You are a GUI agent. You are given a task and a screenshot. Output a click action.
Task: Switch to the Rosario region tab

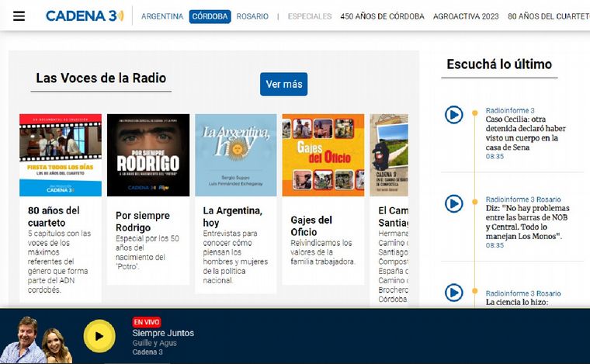point(252,16)
